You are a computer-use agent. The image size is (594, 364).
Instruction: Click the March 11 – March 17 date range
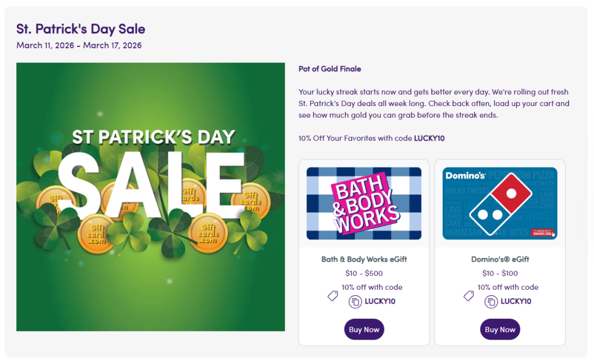(79, 45)
